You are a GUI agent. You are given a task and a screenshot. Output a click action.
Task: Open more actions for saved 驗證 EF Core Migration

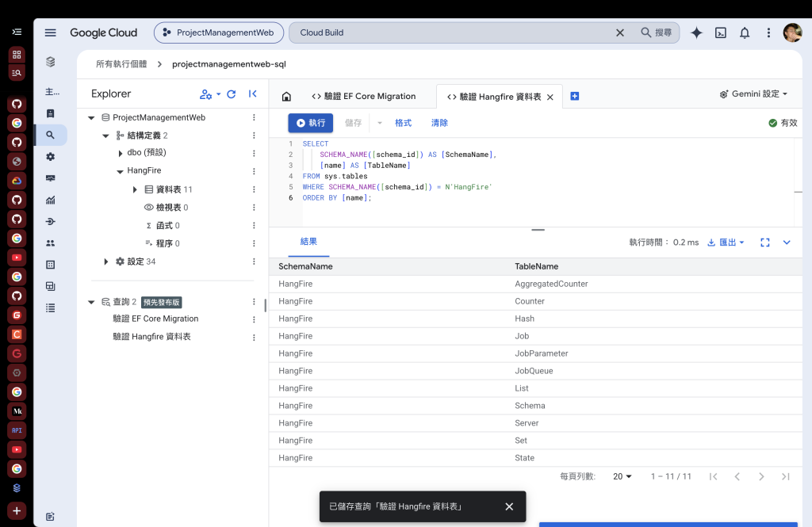point(254,319)
